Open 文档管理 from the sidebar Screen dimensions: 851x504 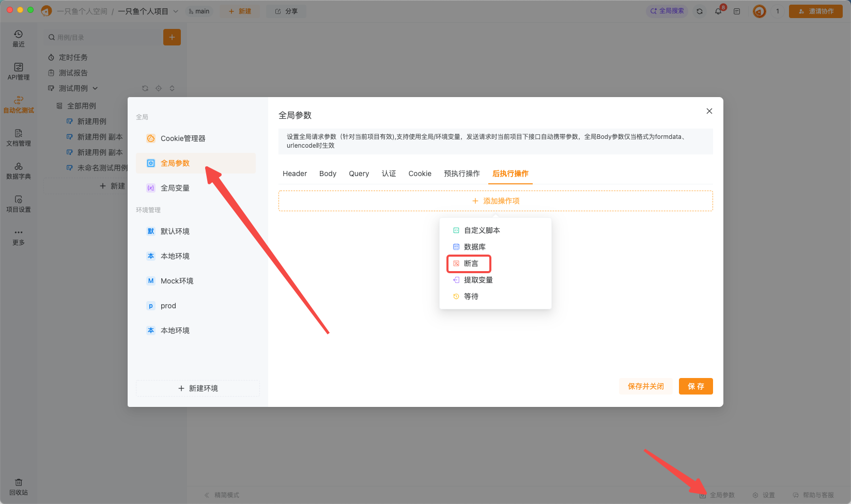click(19, 138)
